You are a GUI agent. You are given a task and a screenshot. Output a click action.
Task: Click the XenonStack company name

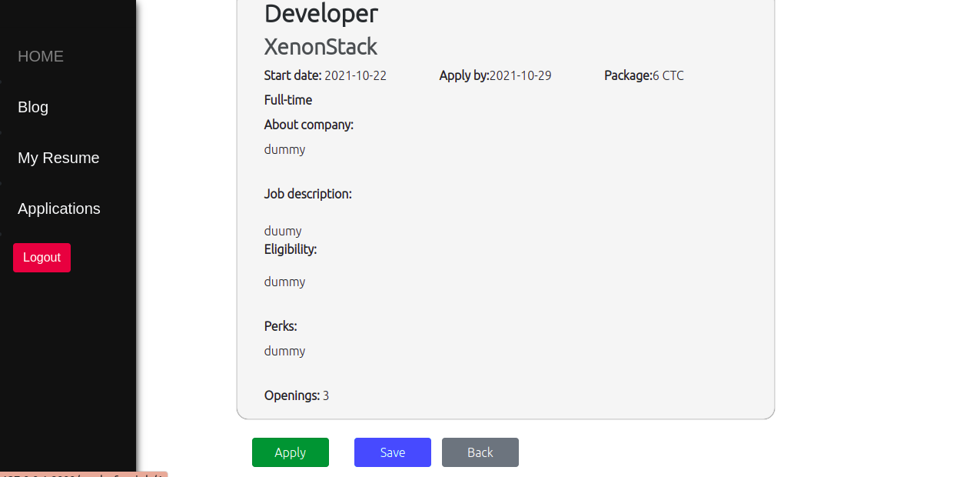point(321,46)
